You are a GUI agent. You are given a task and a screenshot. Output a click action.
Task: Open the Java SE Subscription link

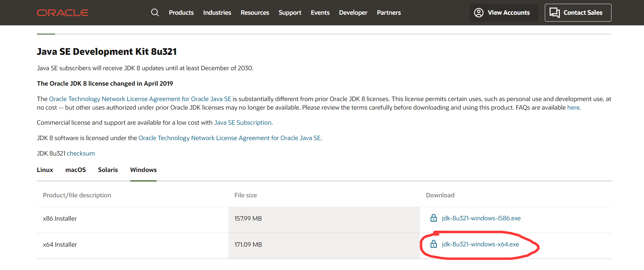pyautogui.click(x=243, y=123)
